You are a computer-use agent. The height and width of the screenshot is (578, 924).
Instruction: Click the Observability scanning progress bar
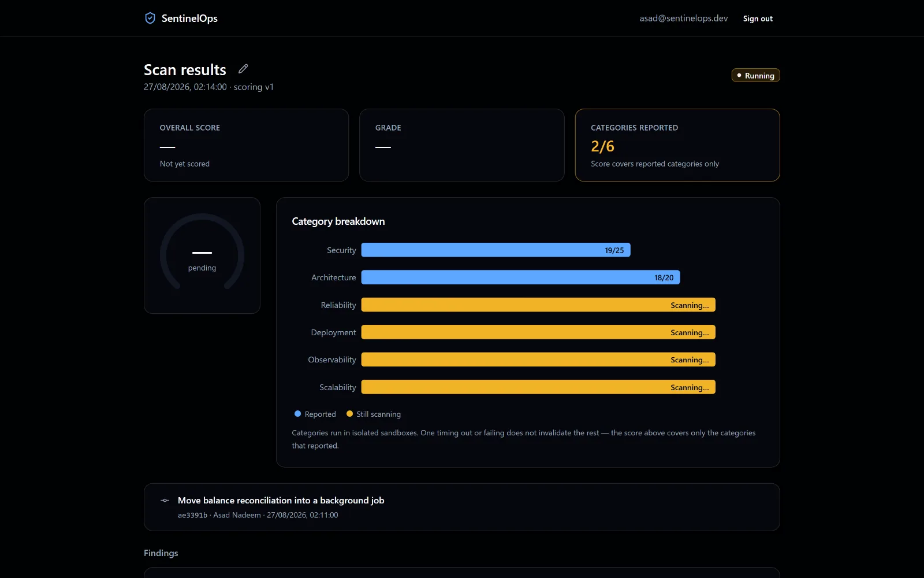pos(538,360)
